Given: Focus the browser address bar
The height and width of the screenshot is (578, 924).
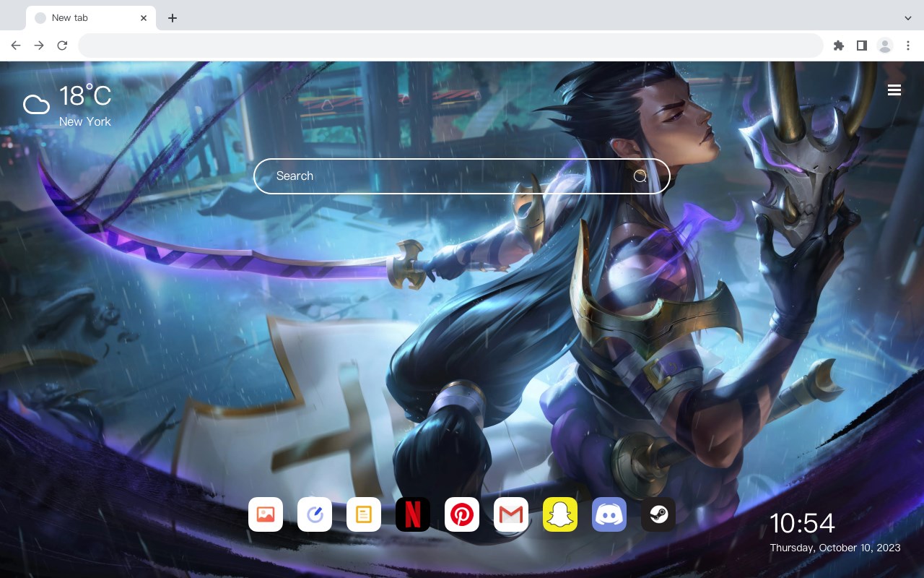Looking at the screenshot, I should [x=450, y=46].
